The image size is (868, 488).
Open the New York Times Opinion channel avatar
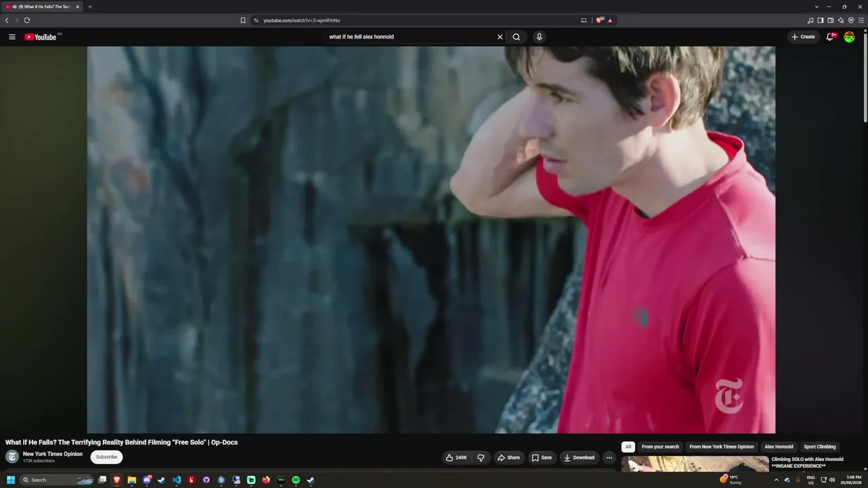tap(12, 457)
